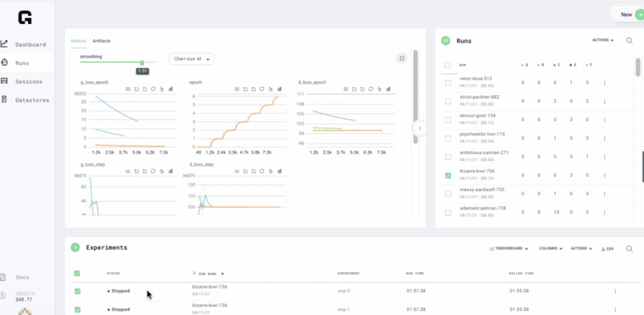Click the Runs list scrollbar thumb
This screenshot has width=644, height=315.
click(x=638, y=67)
